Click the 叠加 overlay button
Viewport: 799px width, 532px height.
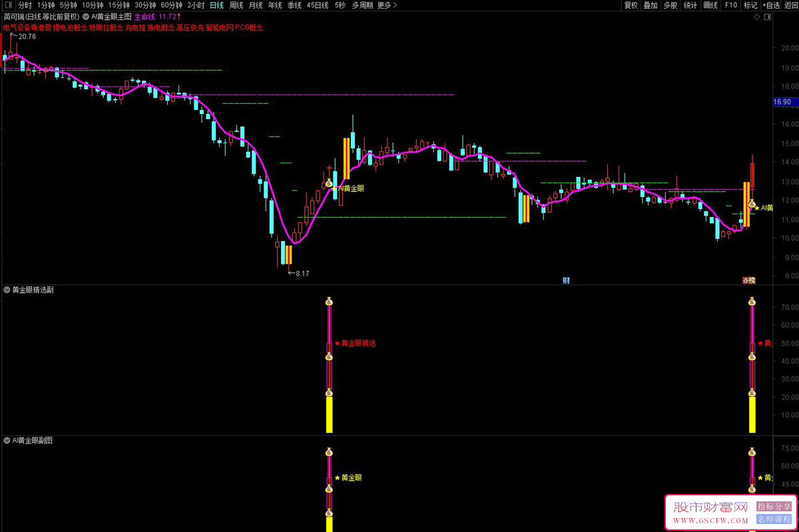651,5
